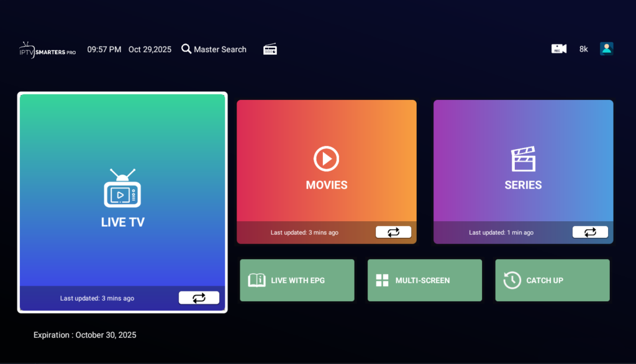Open Master Search

214,48
